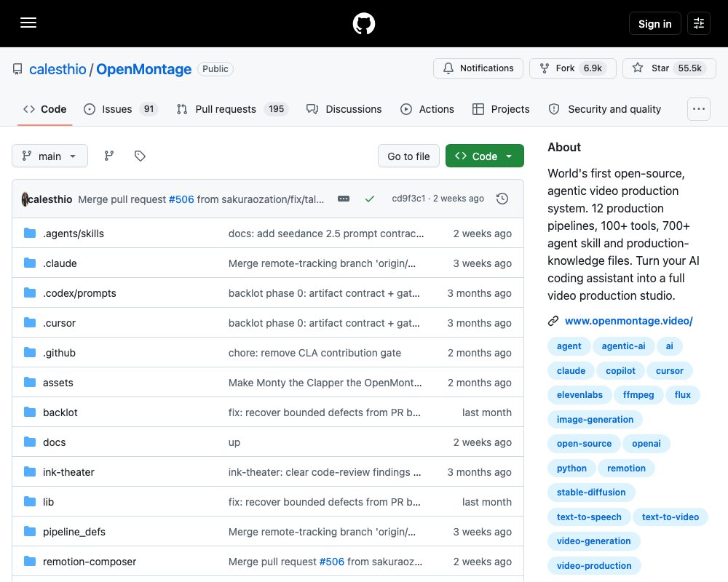Image resolution: width=728 pixels, height=582 pixels.
Task: Select the cursor topic tag
Action: pos(669,371)
